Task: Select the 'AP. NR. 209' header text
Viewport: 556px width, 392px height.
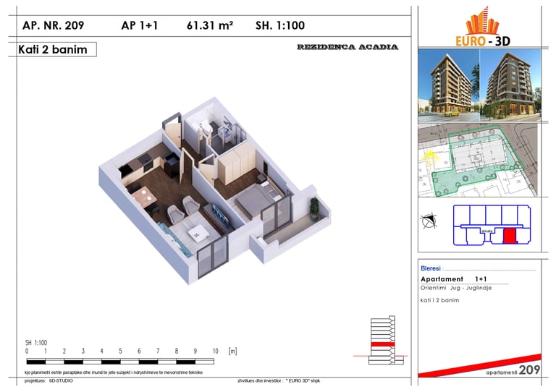Action: 53,25
